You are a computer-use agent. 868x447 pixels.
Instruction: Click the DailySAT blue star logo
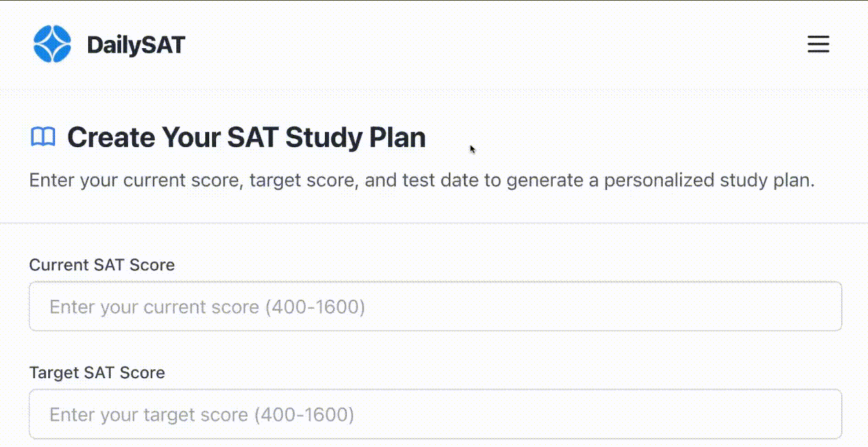(x=52, y=44)
